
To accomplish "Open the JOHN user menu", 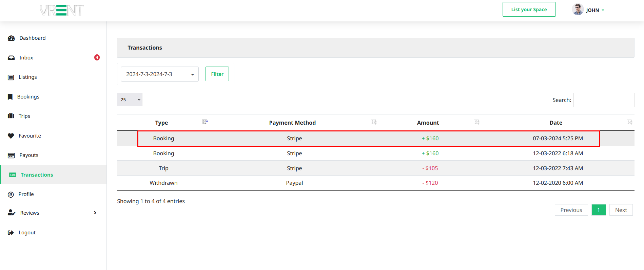I will (588, 10).
